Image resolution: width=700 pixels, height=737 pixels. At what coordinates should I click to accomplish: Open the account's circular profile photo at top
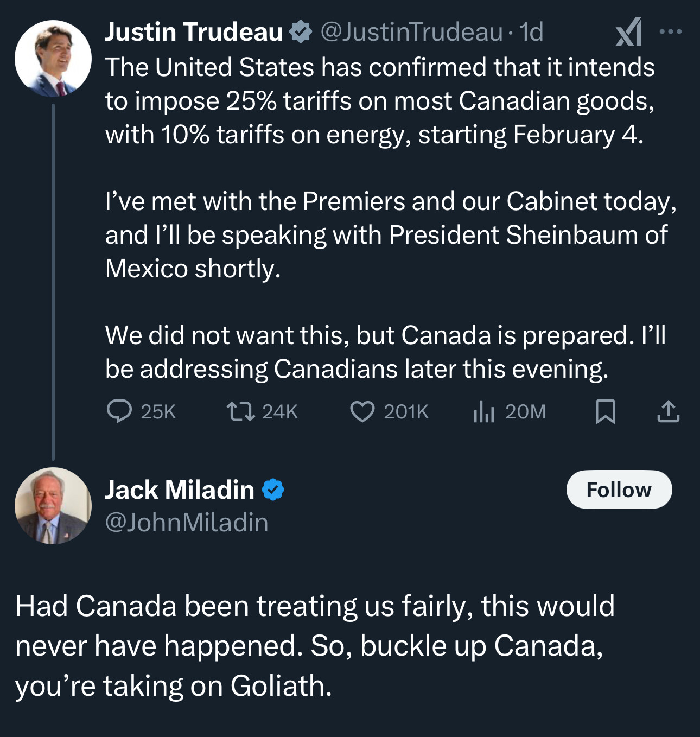(x=53, y=59)
